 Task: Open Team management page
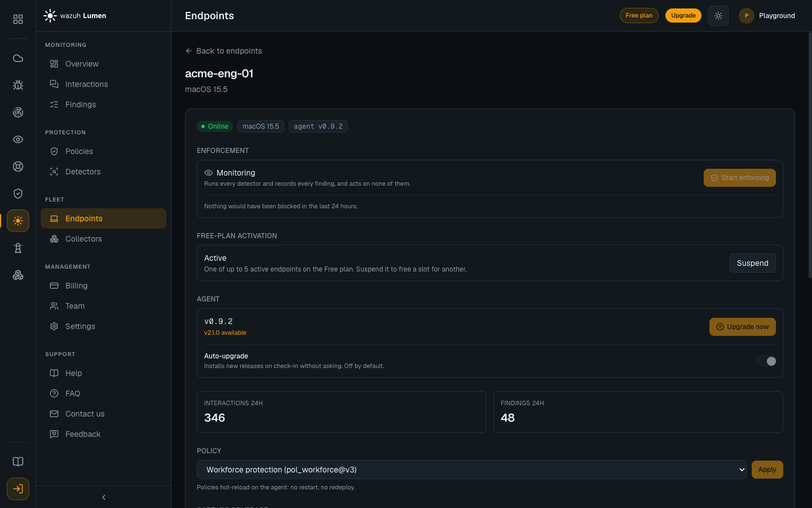(103, 306)
